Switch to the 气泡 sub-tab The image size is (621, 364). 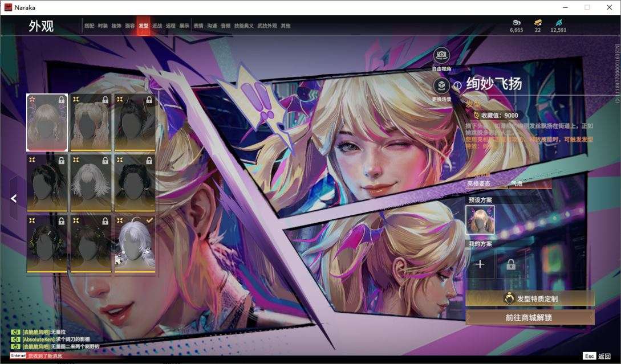point(517,183)
